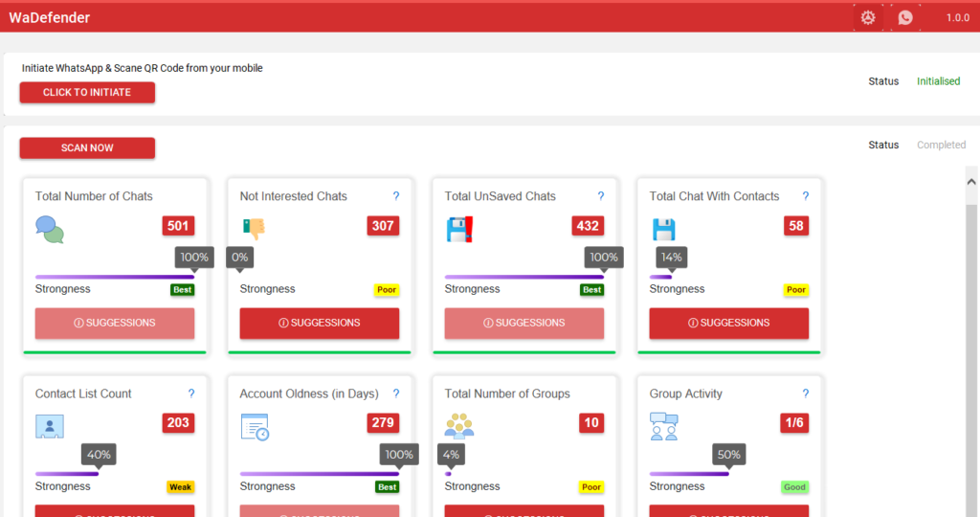
Task: Click WhatsApp icon in top bar
Action: coord(905,17)
